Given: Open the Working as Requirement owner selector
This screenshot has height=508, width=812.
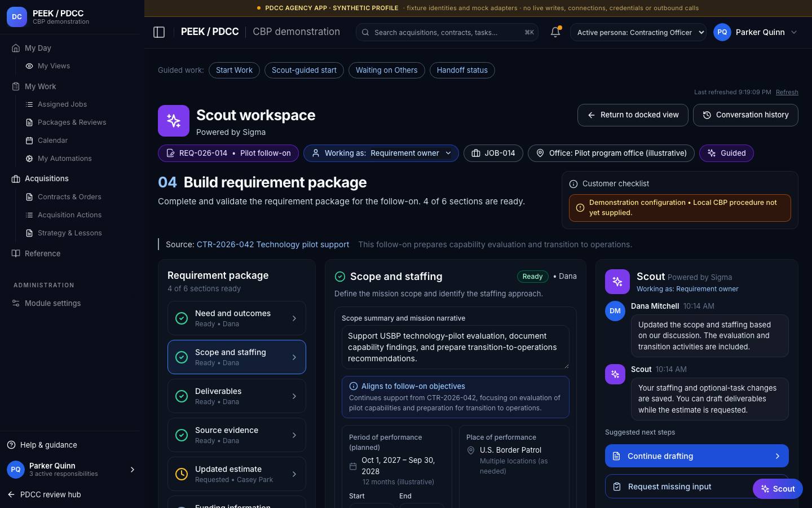Looking at the screenshot, I should 381,153.
